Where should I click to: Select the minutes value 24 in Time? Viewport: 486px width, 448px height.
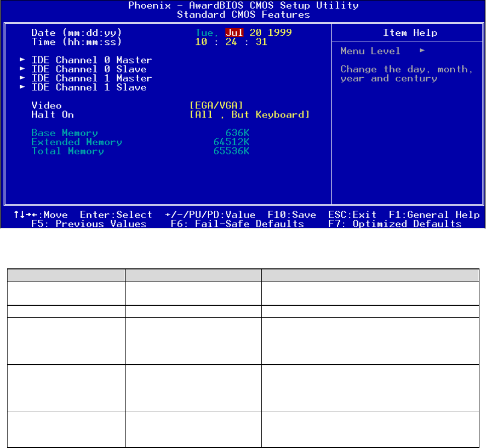pyautogui.click(x=231, y=41)
